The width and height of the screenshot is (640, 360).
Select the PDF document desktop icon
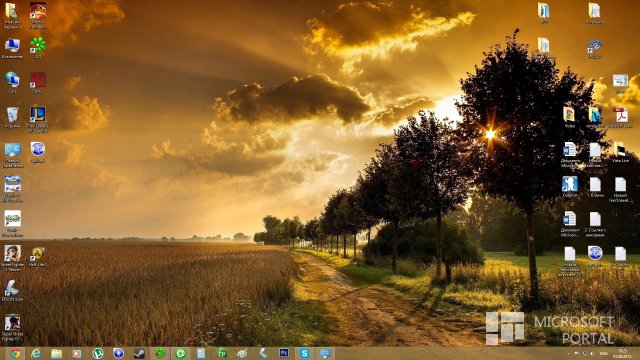[x=620, y=118]
